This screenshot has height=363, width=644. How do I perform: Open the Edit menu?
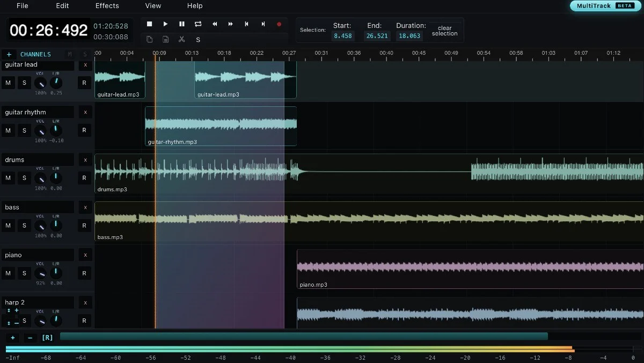point(62,6)
